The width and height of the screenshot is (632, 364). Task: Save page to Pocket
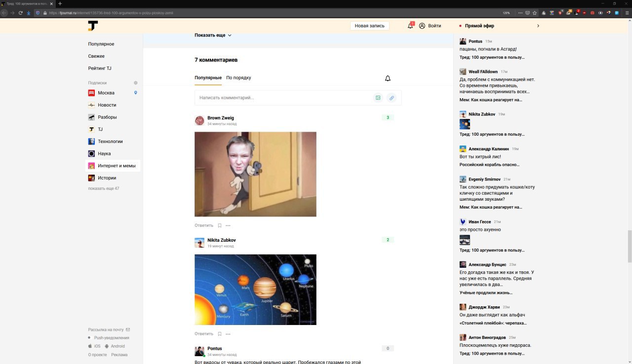[x=527, y=13]
